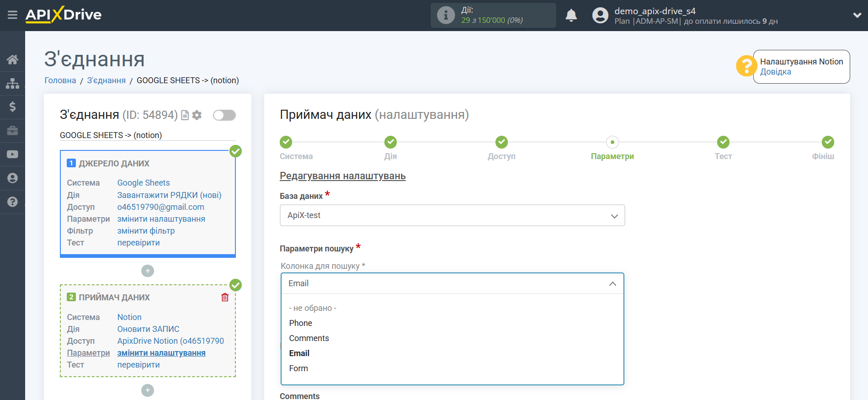Open Notion system link
The image size is (868, 400).
click(x=129, y=317)
